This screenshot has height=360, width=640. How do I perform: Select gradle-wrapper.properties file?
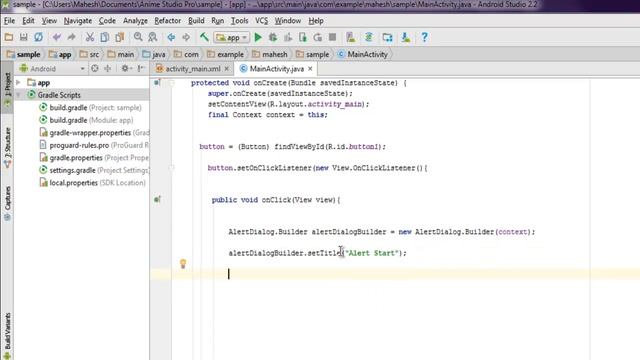tap(94, 133)
